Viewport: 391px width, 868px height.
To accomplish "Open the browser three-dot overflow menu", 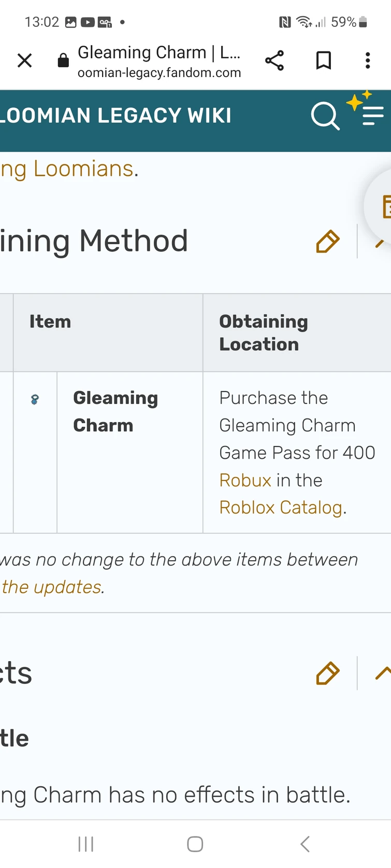I will [368, 61].
